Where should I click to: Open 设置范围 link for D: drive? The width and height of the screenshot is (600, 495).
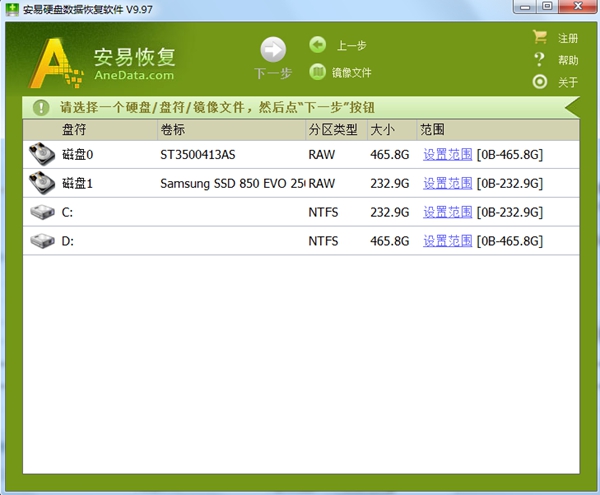[447, 241]
